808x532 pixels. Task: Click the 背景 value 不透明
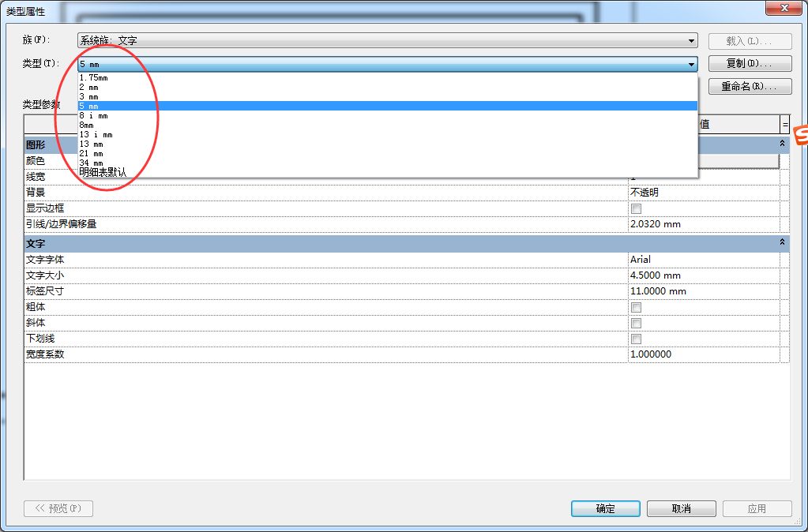click(645, 193)
